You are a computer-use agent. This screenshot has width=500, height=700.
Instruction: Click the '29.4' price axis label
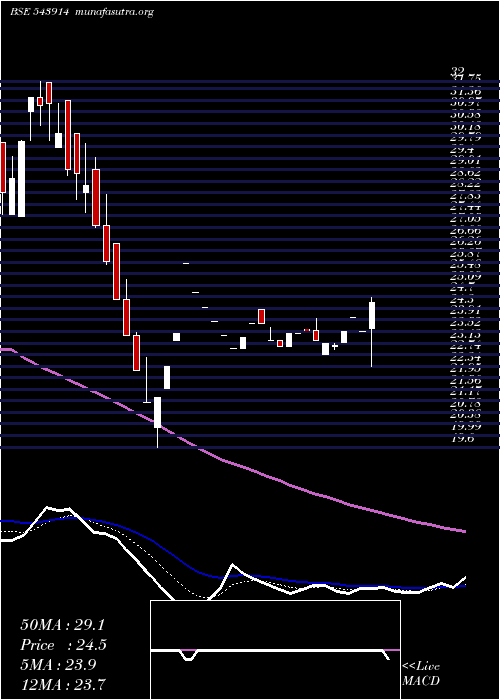[x=462, y=150]
